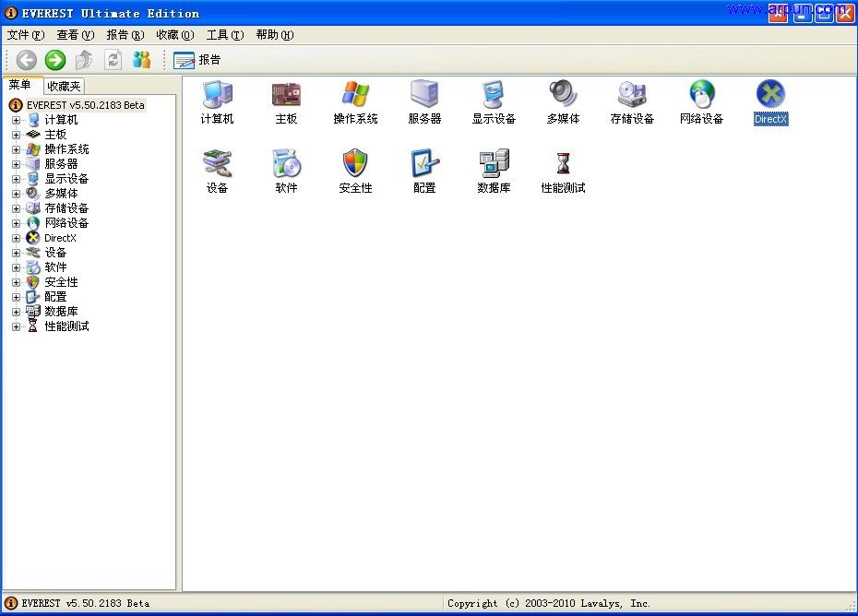Click the green forward arrow toolbar button
Image resolution: width=858 pixels, height=616 pixels.
[55, 60]
